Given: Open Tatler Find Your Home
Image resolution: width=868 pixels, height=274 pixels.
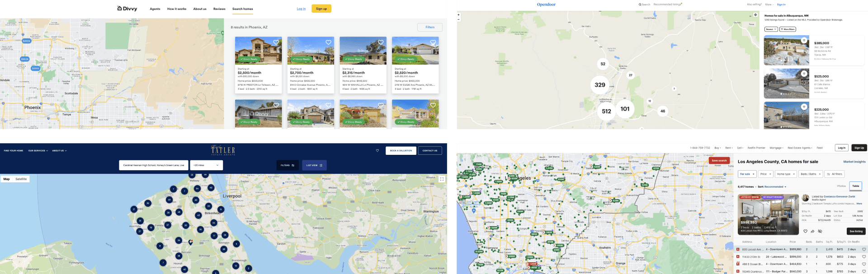Looking at the screenshot, I should (14, 151).
